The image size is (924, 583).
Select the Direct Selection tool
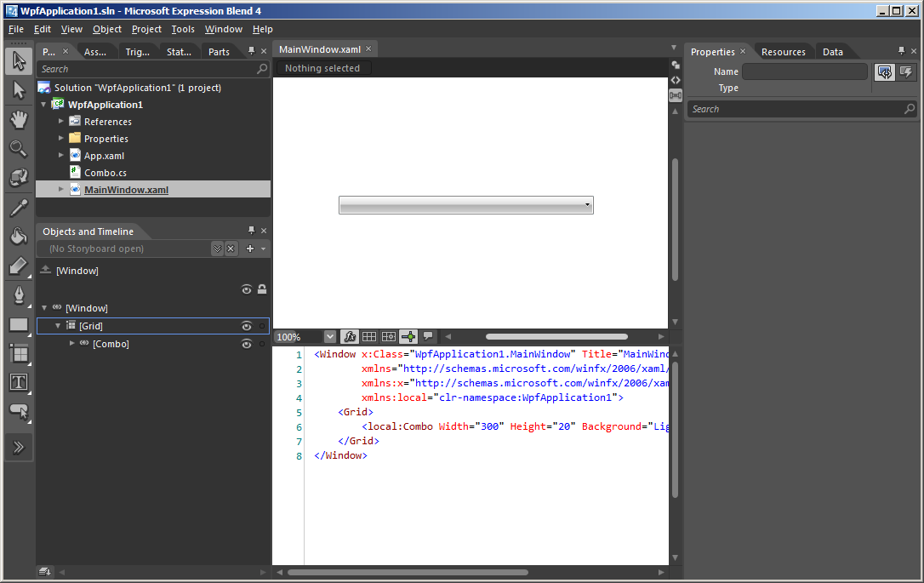pyautogui.click(x=19, y=90)
